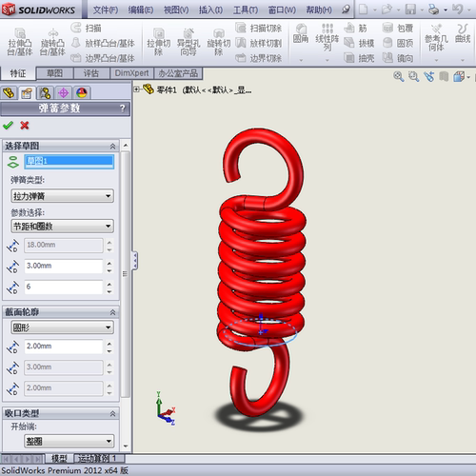Select the 放样切割 lofted cut tool
The width and height of the screenshot is (476, 476).
[259, 43]
